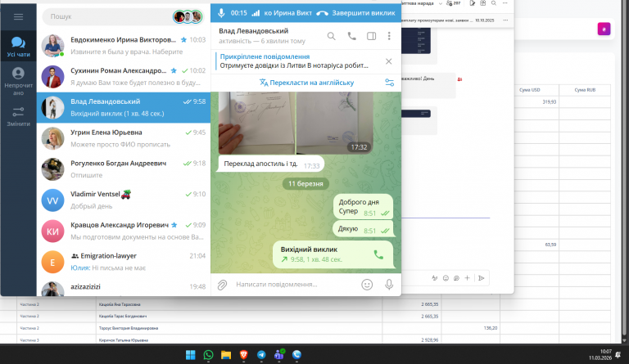Switch to the Непрочитано folder

click(x=18, y=82)
